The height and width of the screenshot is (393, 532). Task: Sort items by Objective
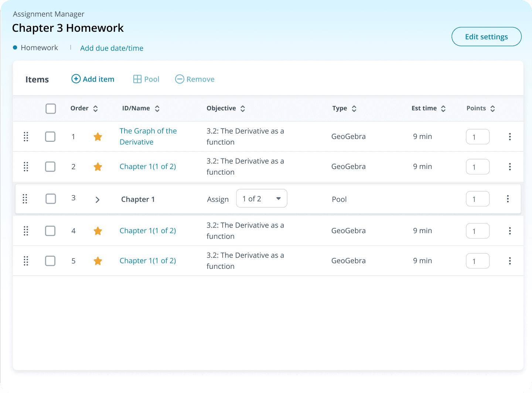coord(243,109)
